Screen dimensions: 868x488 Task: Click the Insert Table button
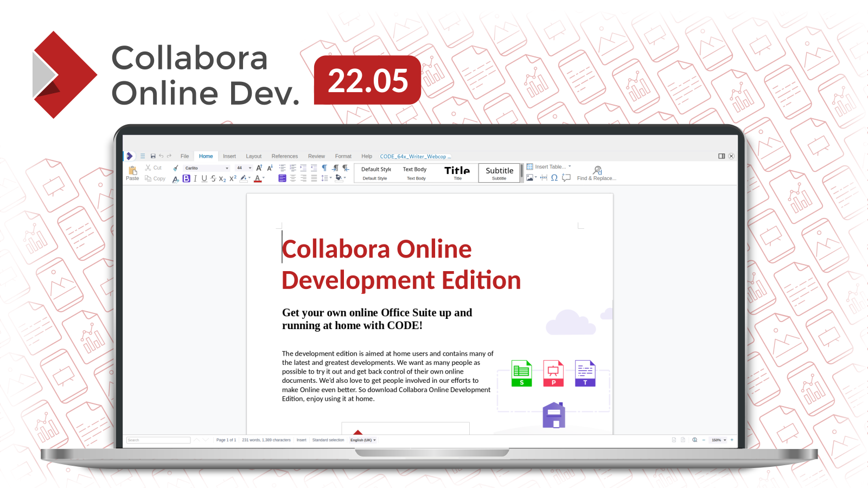coord(548,167)
